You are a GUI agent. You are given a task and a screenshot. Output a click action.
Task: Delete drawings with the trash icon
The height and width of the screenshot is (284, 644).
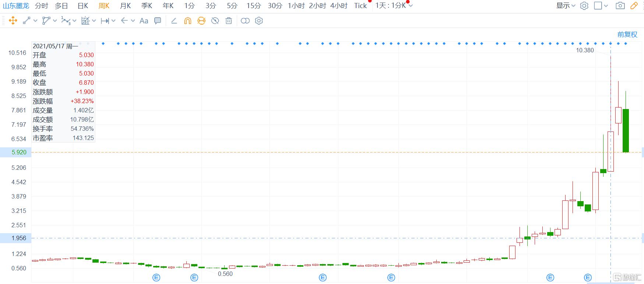tap(229, 21)
